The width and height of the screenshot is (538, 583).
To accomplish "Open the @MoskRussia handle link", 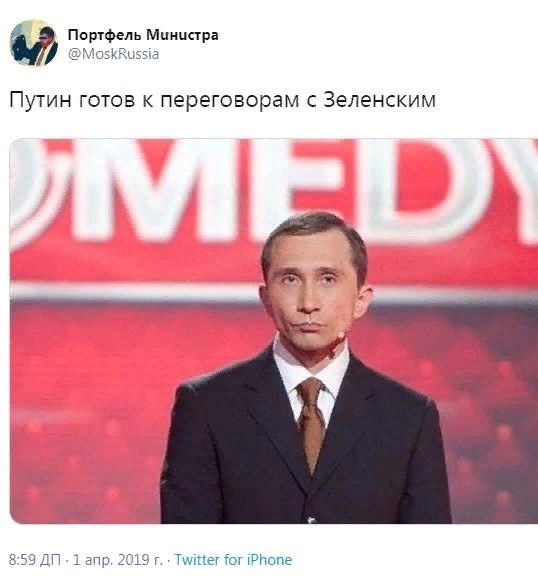I will pyautogui.click(x=113, y=54).
